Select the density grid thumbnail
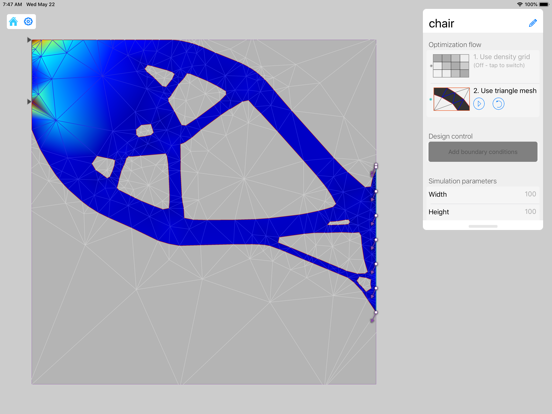 click(451, 65)
